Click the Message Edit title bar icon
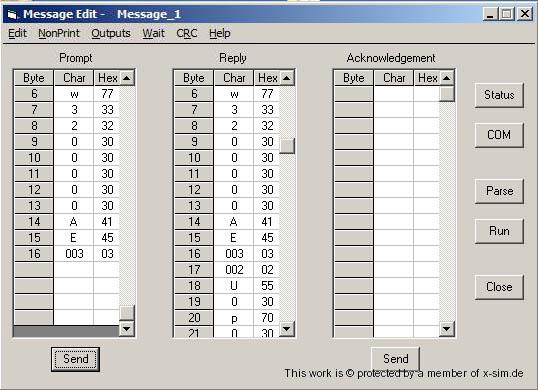Screen dimensions: 538x390 [x=12, y=14]
